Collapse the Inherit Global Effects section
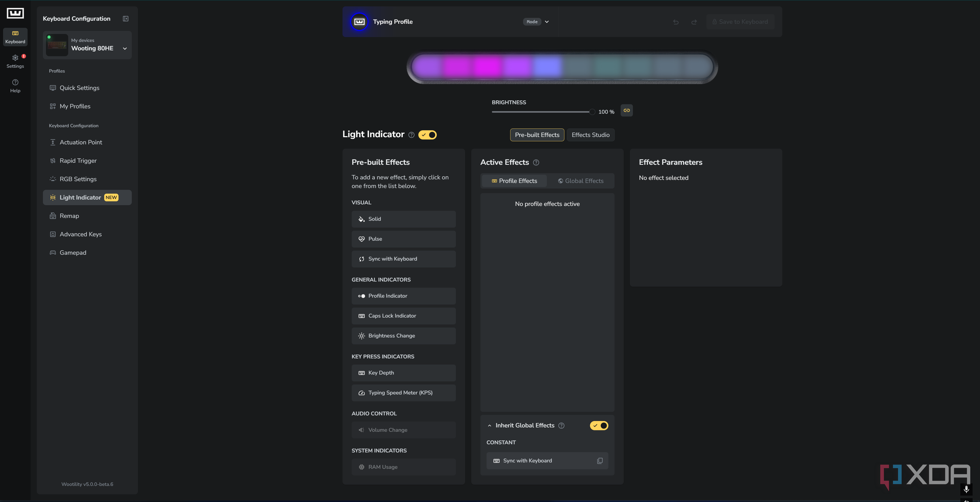The width and height of the screenshot is (980, 502). tap(490, 426)
